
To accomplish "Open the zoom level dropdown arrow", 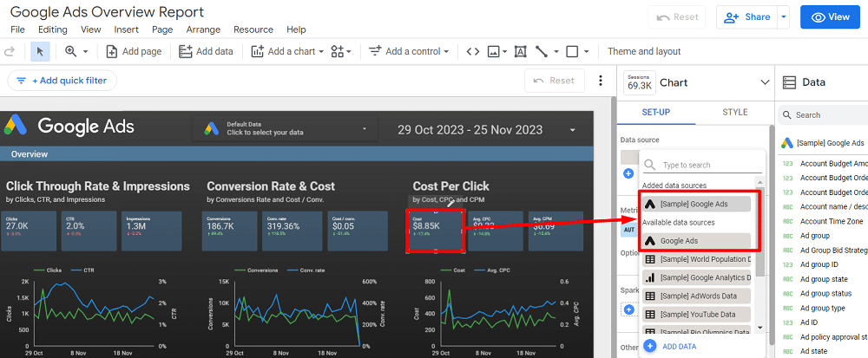I will click(86, 51).
